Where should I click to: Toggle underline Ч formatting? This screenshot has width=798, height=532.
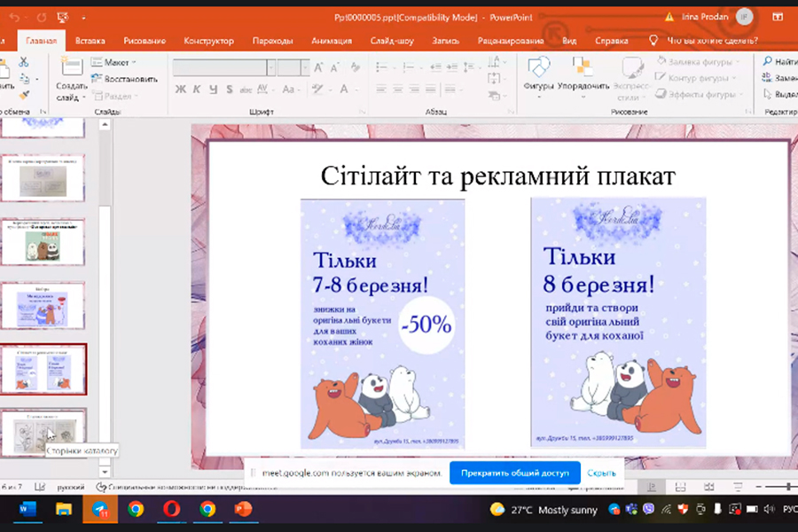[213, 89]
